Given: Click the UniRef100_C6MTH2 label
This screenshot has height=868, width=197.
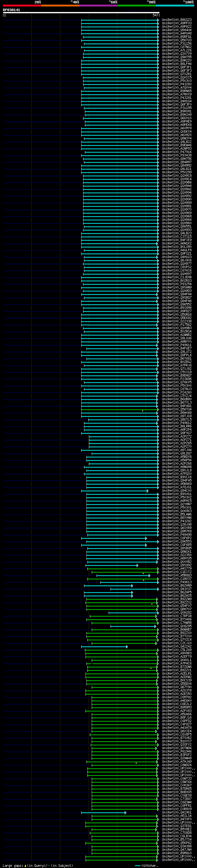Looking at the screenshot, I should click(177, 697).
